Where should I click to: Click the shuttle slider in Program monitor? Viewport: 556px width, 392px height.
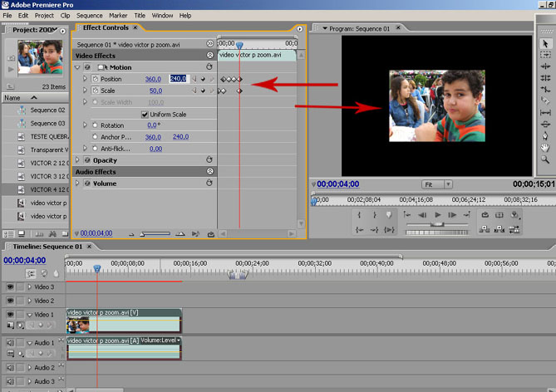coord(436,224)
